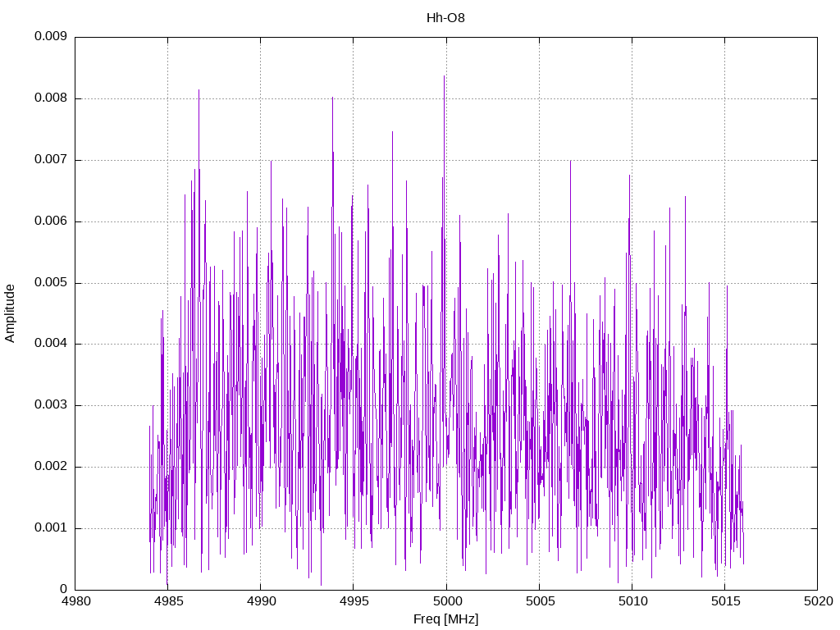Click the 4980 x-axis tick label

click(75, 601)
